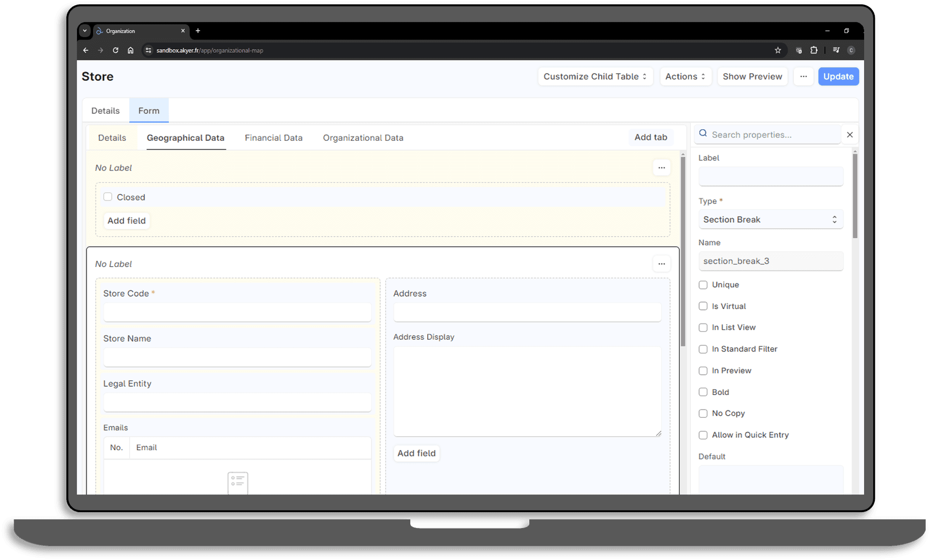The image size is (930, 560).
Task: Click the Add tab button
Action: click(x=651, y=137)
